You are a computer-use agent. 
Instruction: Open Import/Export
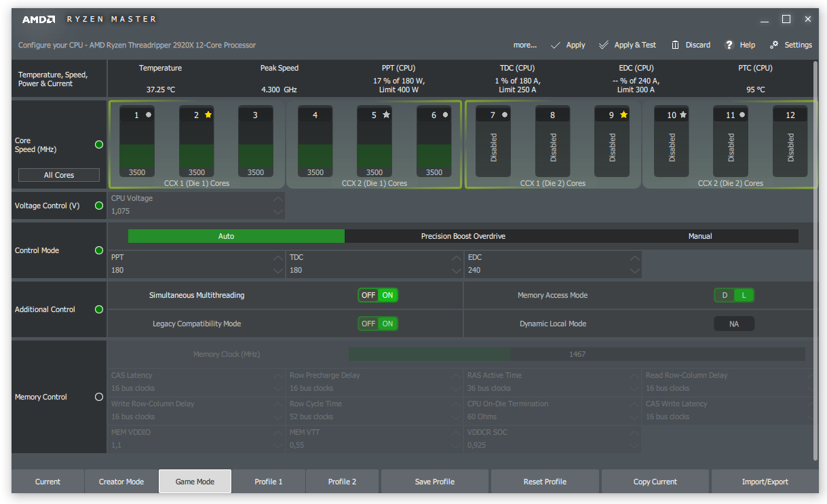(x=765, y=482)
